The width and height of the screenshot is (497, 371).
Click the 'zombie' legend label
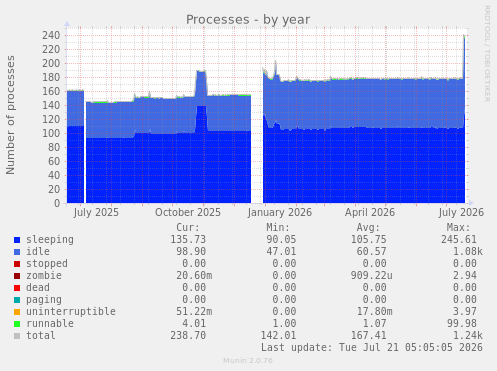click(44, 275)
